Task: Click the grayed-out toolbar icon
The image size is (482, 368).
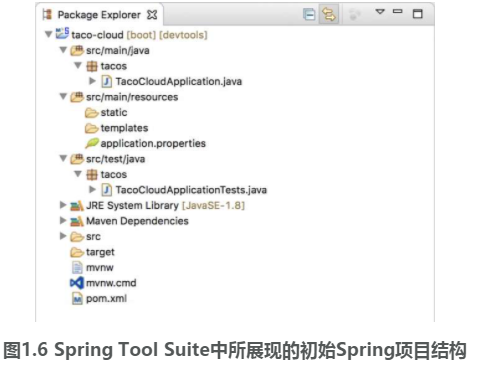Action: (355, 15)
